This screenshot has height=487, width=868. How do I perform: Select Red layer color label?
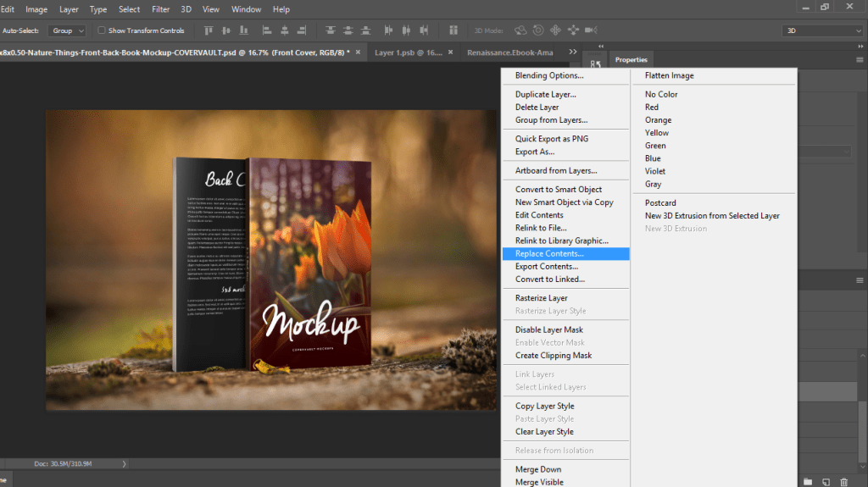coord(652,108)
